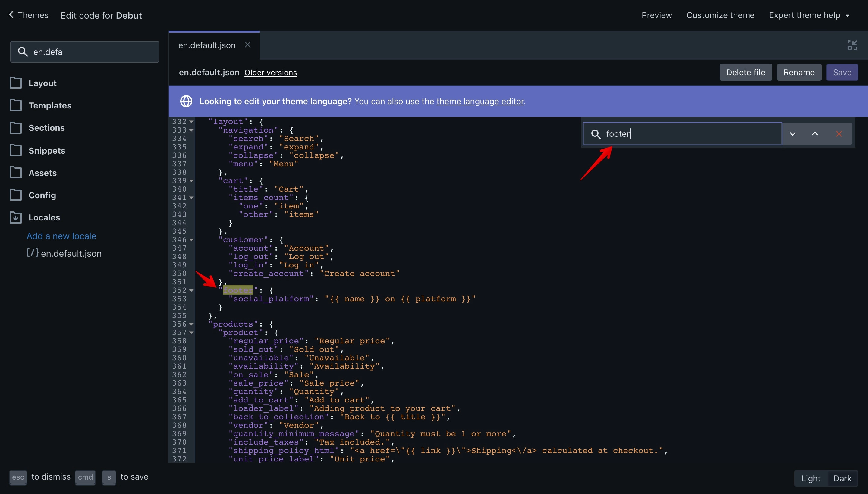Collapse the customer block at line 346
868x494 pixels.
point(191,239)
